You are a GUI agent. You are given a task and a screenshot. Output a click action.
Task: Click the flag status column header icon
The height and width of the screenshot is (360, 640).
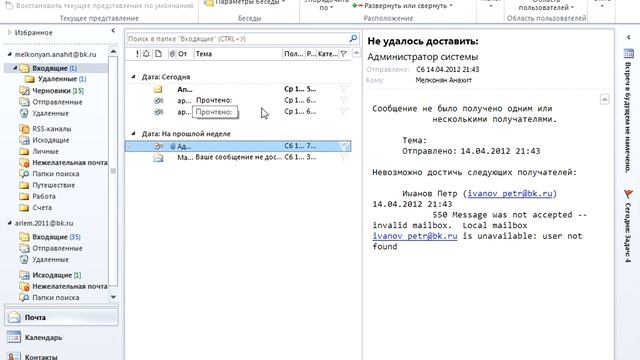(344, 53)
